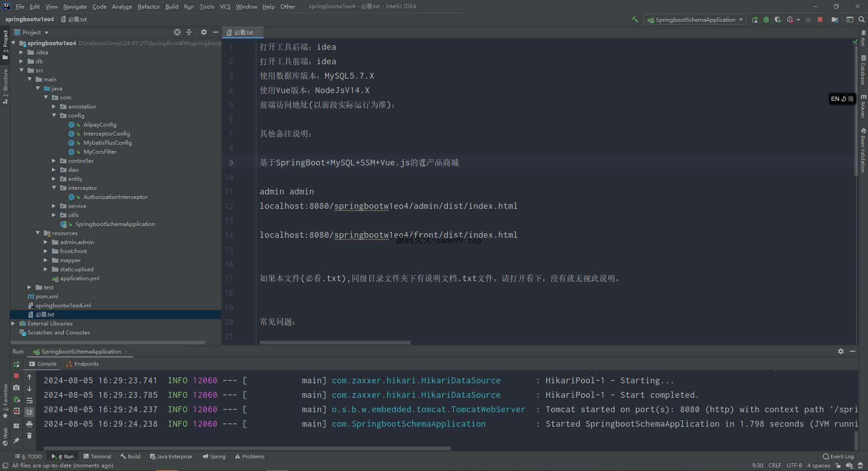Toggle Soft-Wrap in the console

coord(29,400)
